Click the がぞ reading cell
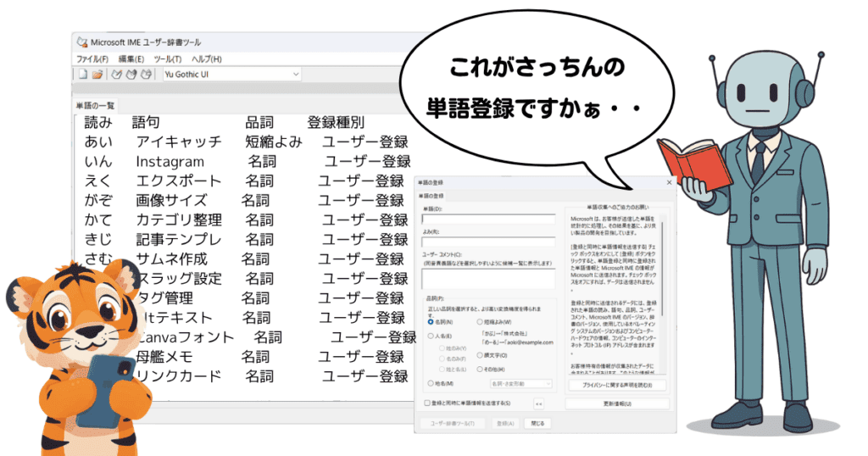 click(x=98, y=200)
